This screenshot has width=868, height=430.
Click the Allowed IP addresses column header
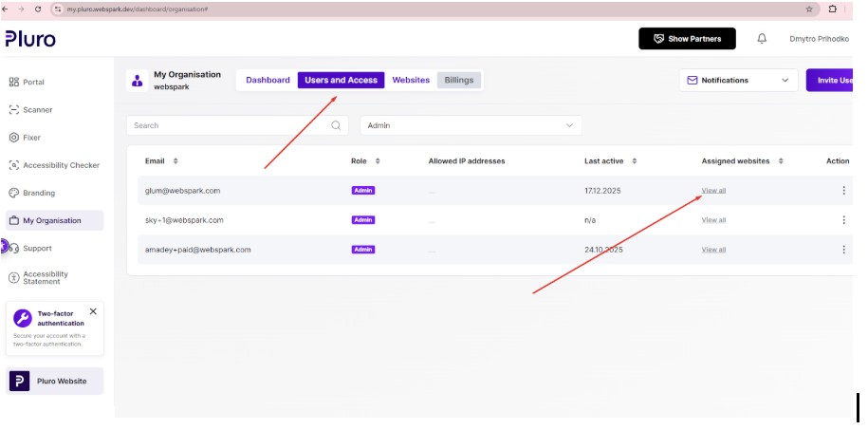pos(467,160)
